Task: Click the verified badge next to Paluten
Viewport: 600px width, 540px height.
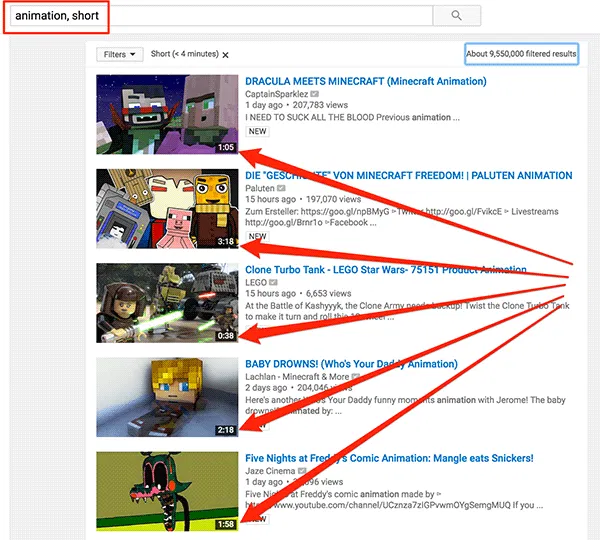Action: (x=281, y=188)
